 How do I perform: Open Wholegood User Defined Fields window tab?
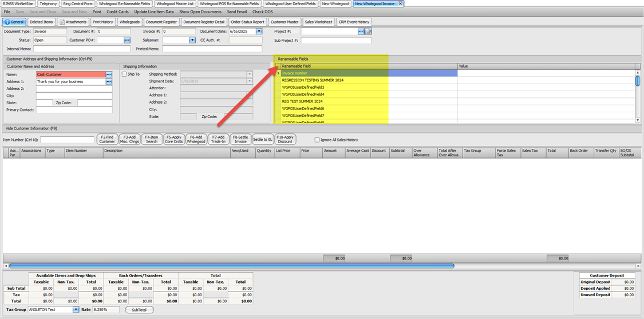click(x=290, y=3)
